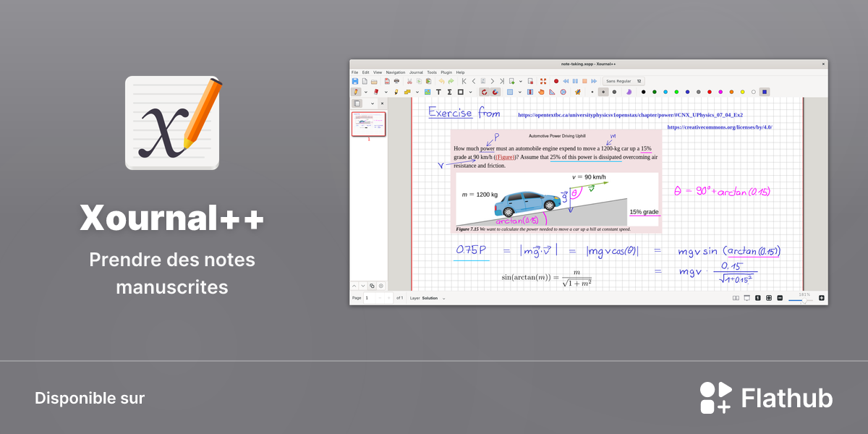Open the select region dropdown arrow

point(520,92)
